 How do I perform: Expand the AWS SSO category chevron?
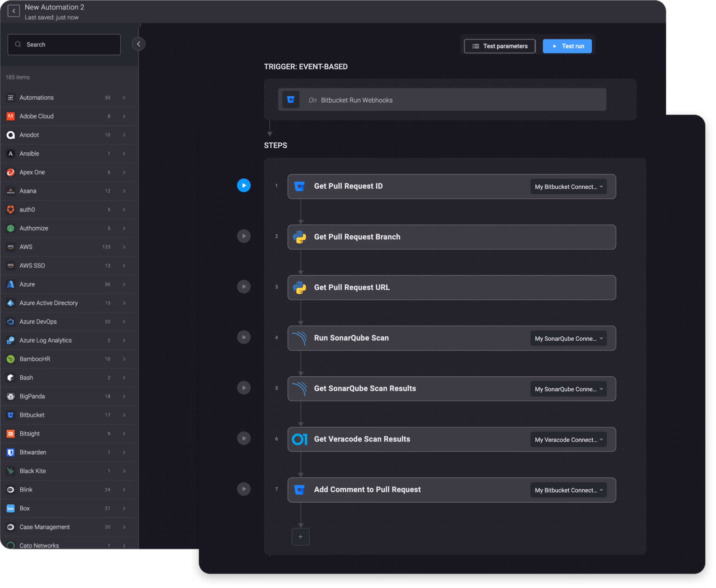coord(124,266)
